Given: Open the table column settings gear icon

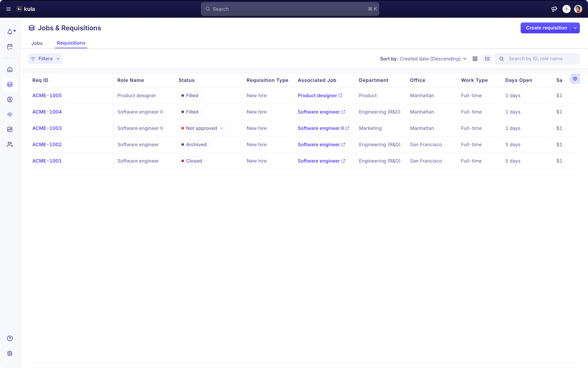Looking at the screenshot, I should pos(575,79).
